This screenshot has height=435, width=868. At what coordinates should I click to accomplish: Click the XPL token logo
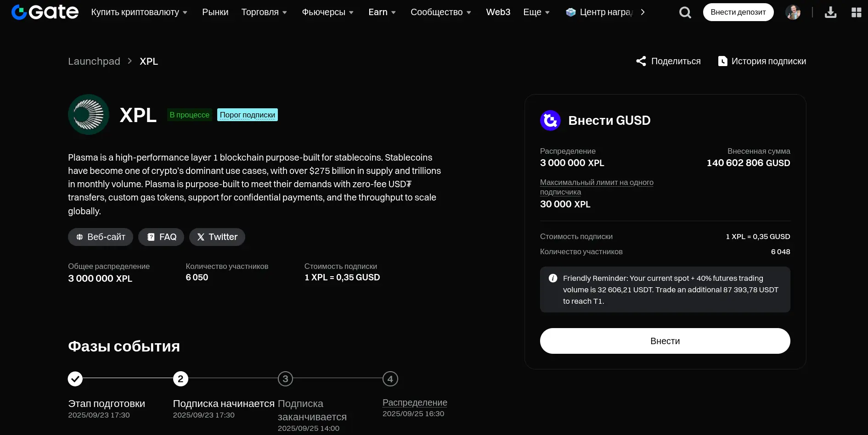(89, 115)
